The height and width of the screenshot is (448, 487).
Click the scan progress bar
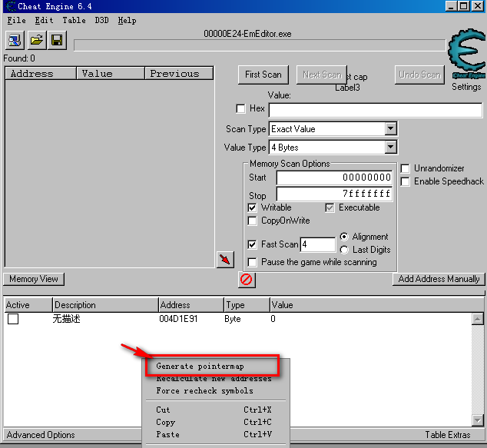pos(260,45)
